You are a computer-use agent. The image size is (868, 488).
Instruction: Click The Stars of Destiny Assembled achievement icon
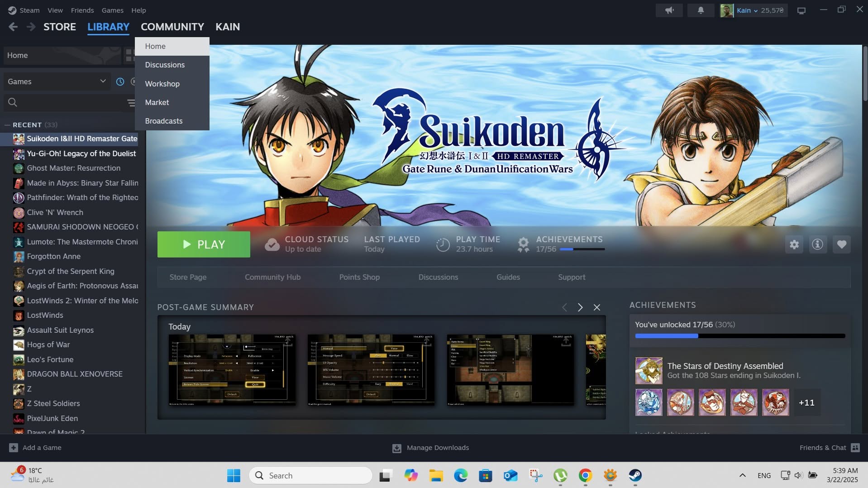tap(649, 371)
